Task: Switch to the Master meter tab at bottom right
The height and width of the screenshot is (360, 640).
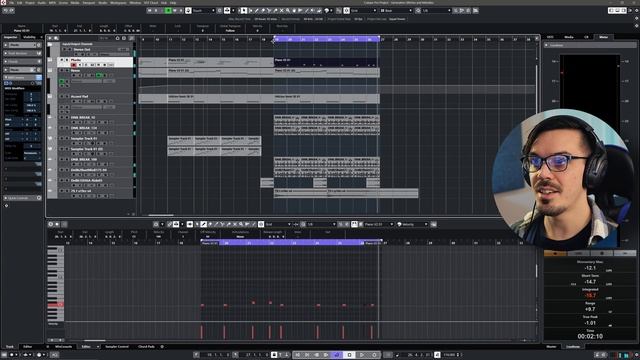Action: point(551,347)
